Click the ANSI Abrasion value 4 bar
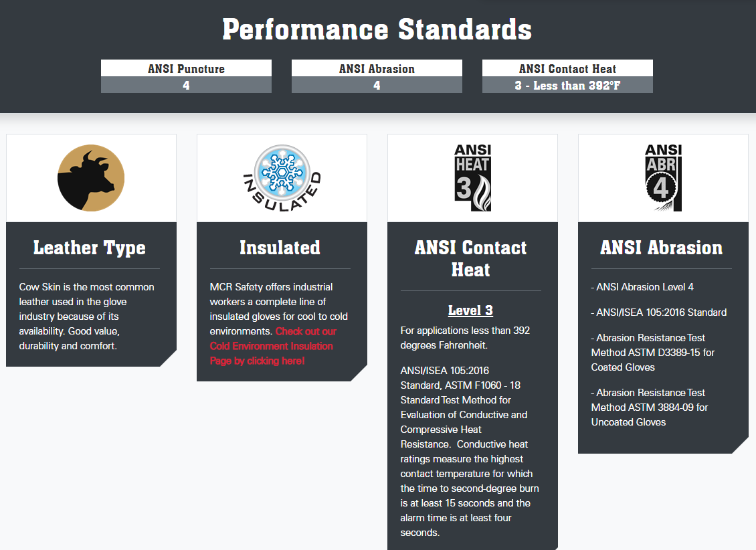 coord(377,86)
